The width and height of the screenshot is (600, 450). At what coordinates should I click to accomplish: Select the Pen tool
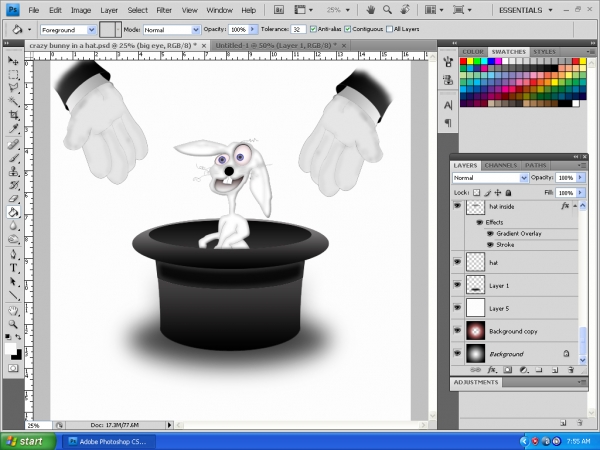(x=13, y=254)
